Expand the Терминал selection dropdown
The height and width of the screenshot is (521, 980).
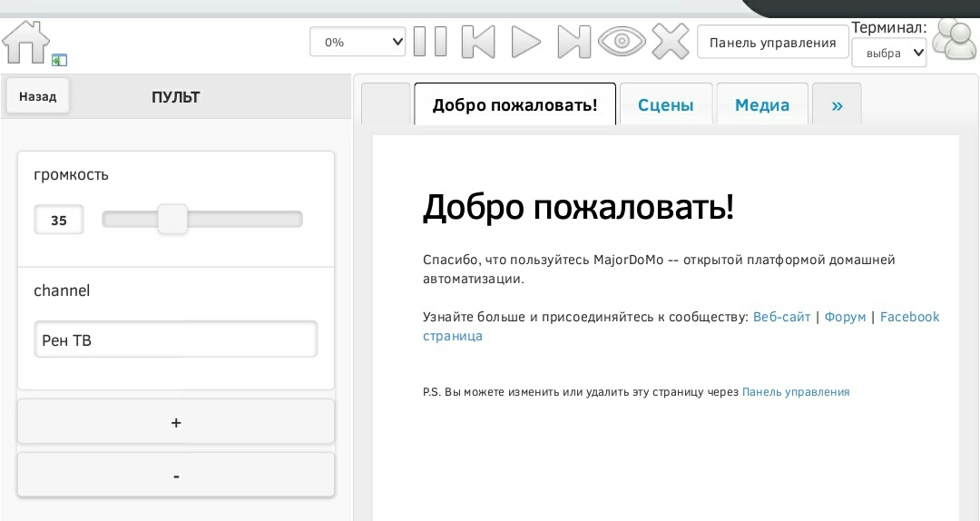tap(888, 54)
